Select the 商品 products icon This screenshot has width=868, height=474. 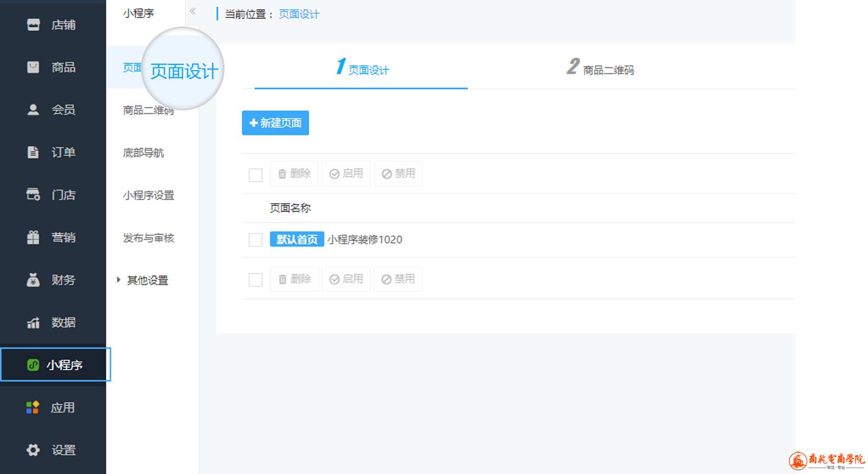(x=33, y=67)
